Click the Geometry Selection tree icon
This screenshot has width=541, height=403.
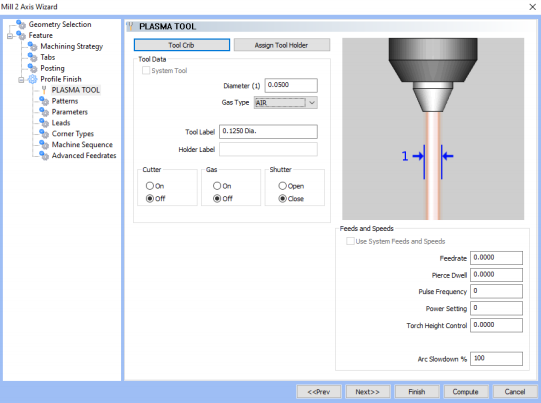21,24
